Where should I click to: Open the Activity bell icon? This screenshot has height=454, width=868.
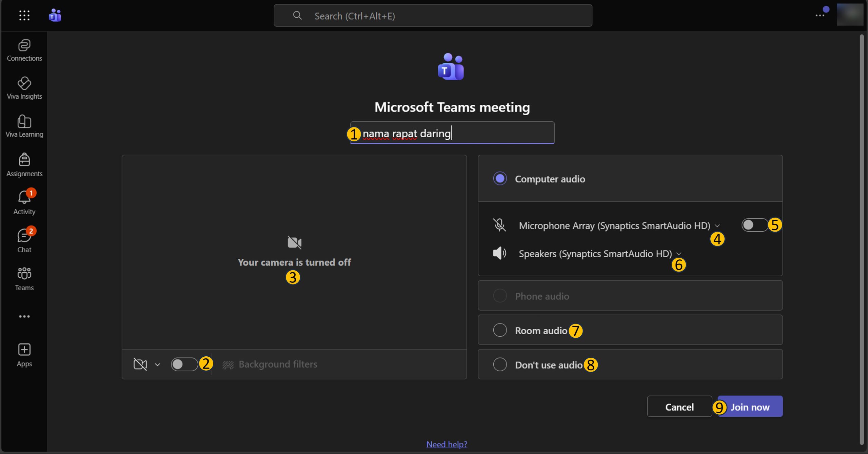click(24, 202)
